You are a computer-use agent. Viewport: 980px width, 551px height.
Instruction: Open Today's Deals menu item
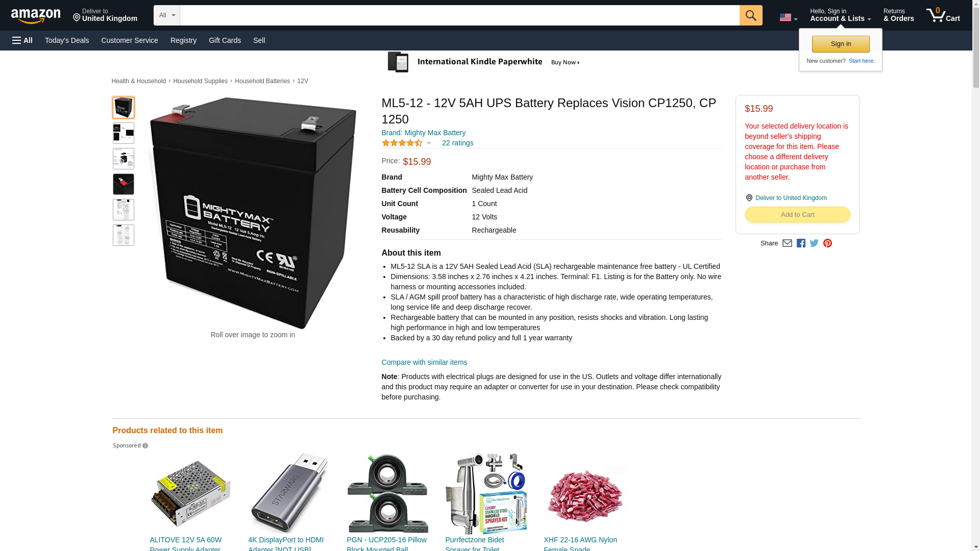click(67, 40)
